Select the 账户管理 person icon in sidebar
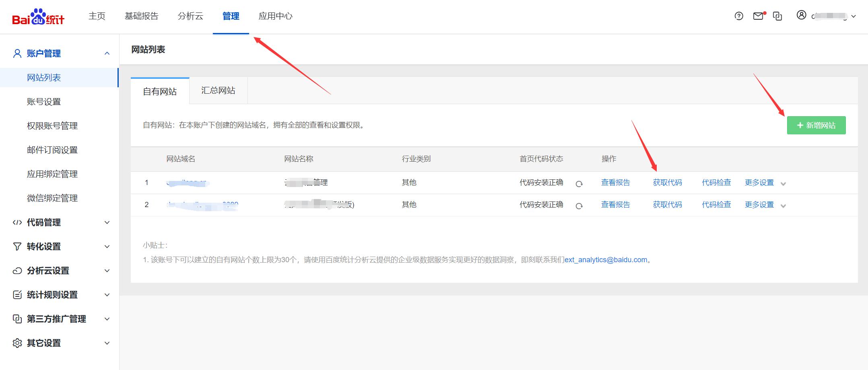The width and height of the screenshot is (868, 370). point(17,53)
